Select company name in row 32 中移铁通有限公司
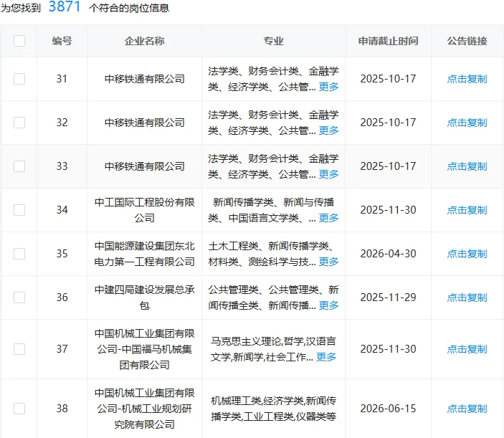 (x=145, y=123)
